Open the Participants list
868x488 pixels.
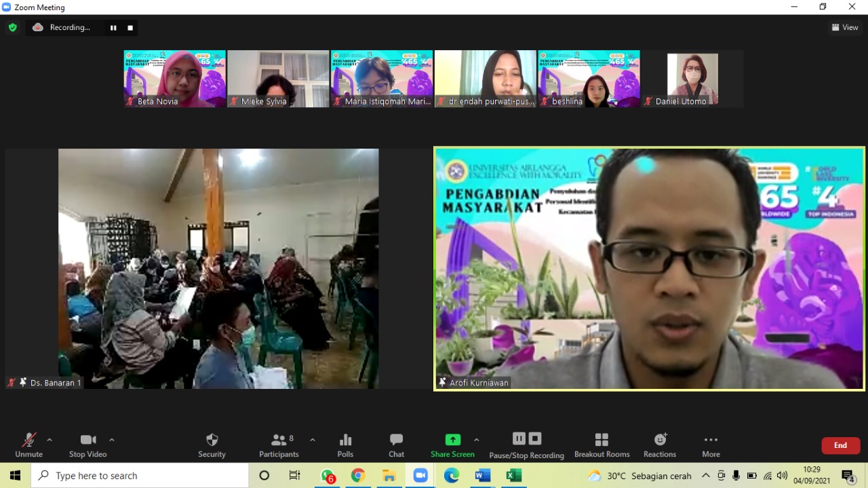(279, 440)
